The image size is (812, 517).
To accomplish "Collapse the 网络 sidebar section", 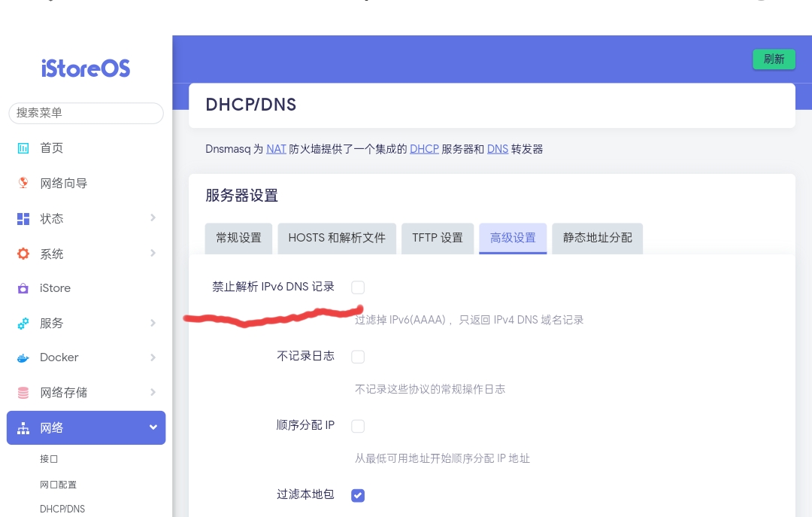I will pos(153,427).
